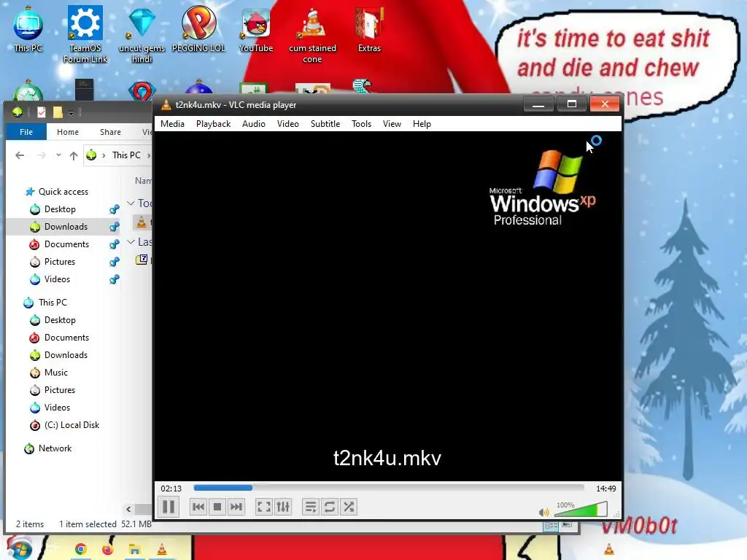Image resolution: width=747 pixels, height=560 pixels.
Task: Open uncut gems hindi desktop icon
Action: coord(142,34)
